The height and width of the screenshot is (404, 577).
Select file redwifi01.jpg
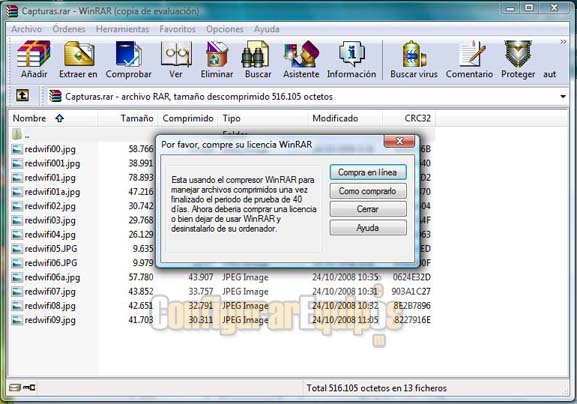(x=50, y=178)
